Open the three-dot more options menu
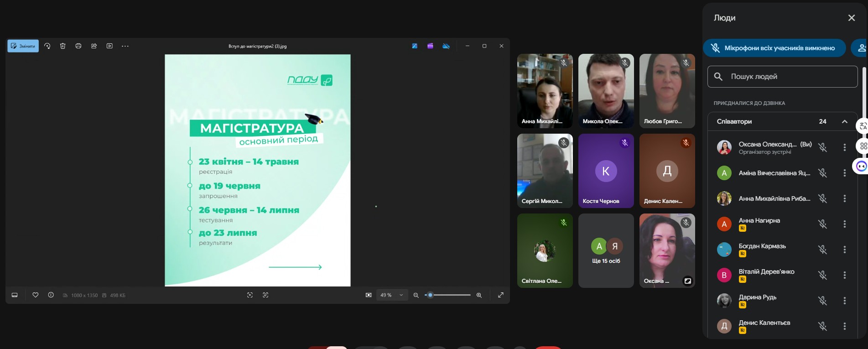This screenshot has height=349, width=868. coord(125,46)
